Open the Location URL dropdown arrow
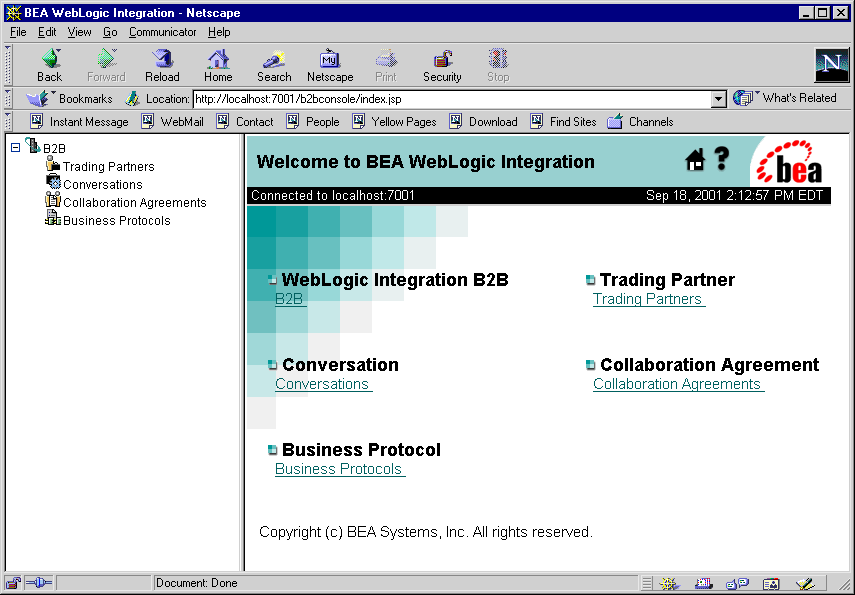This screenshot has width=855, height=595. pos(719,99)
